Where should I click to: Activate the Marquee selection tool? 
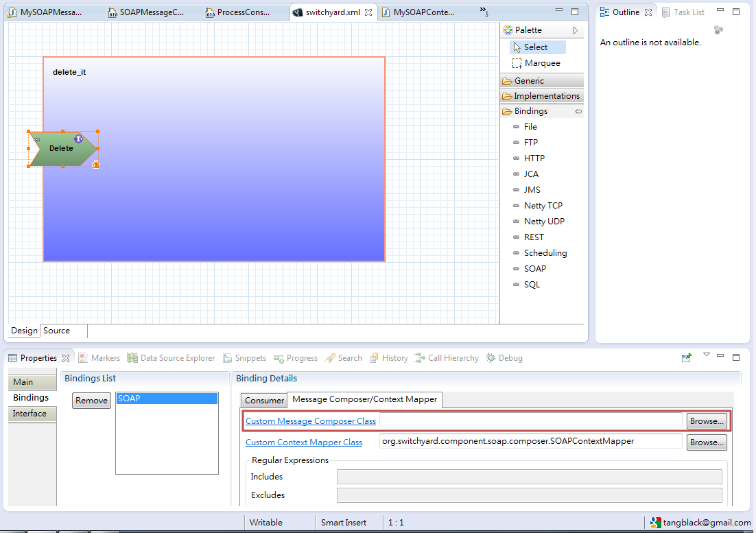[536, 63]
